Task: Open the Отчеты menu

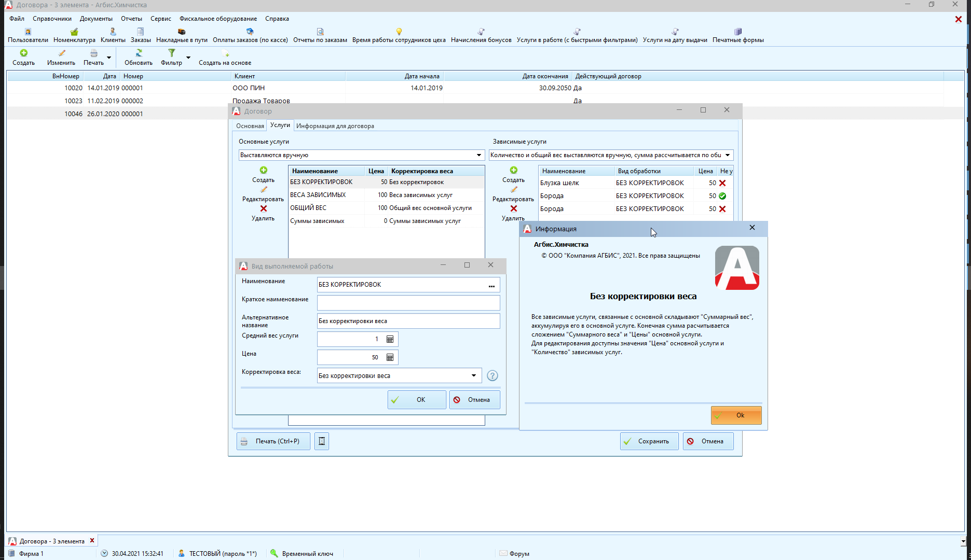Action: (x=131, y=19)
